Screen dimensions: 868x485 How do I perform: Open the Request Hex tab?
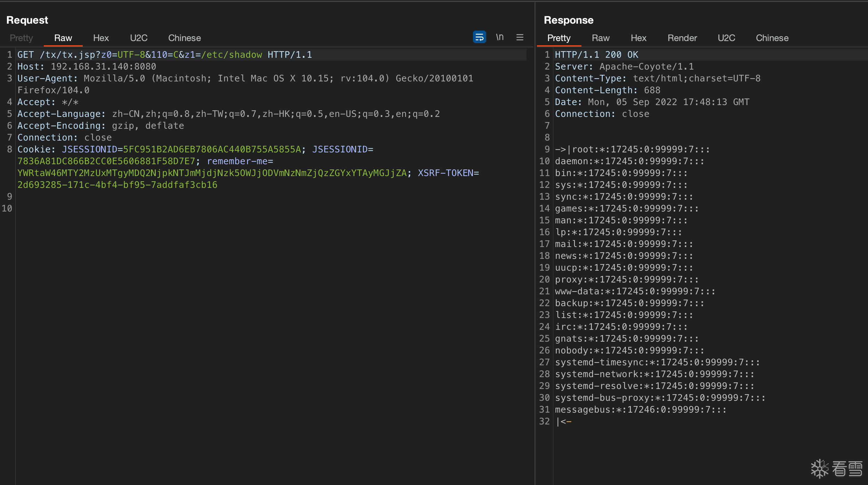[x=101, y=38]
